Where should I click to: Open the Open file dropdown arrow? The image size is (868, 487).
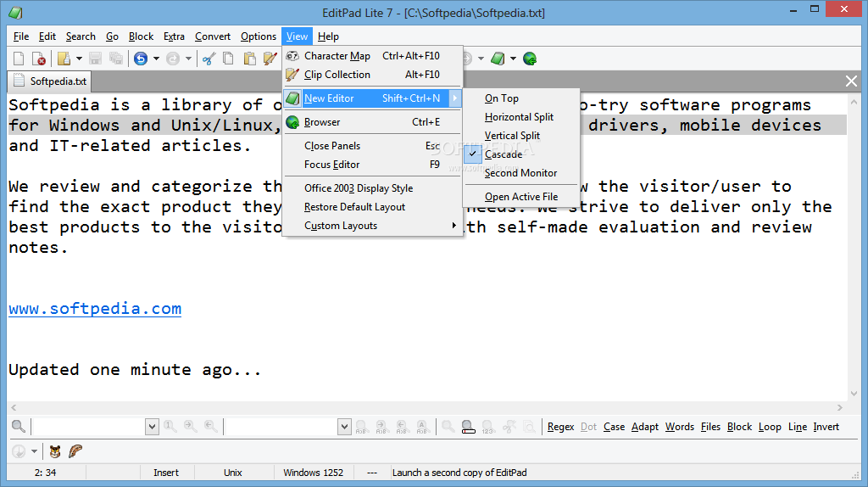coord(79,59)
